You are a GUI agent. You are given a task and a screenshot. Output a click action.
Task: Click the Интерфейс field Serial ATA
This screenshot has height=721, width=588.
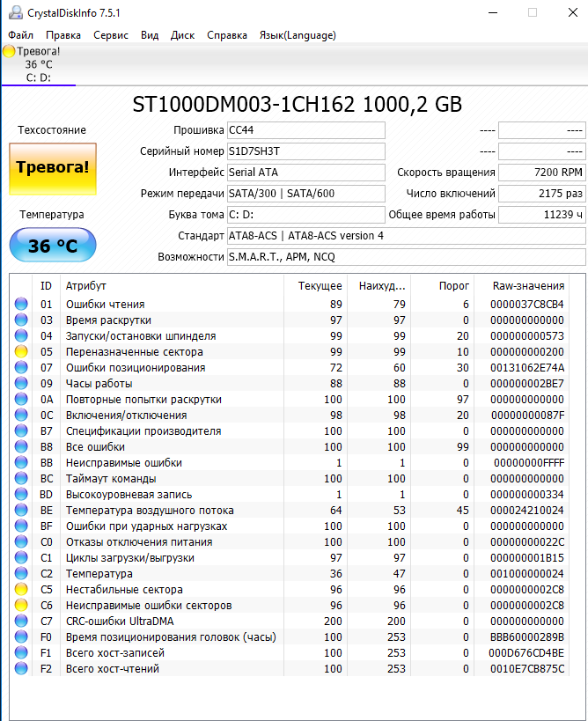pos(306,173)
